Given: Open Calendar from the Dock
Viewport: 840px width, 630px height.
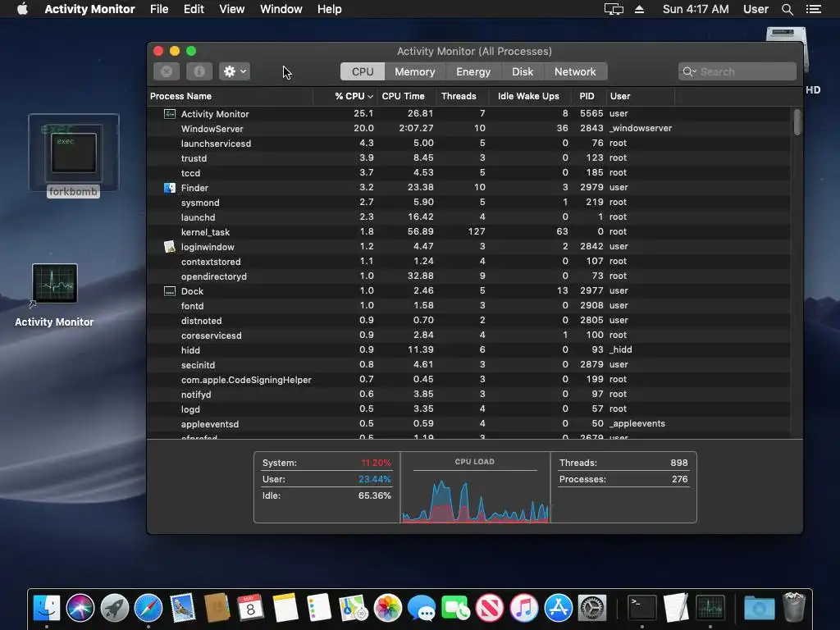Looking at the screenshot, I should click(250, 608).
